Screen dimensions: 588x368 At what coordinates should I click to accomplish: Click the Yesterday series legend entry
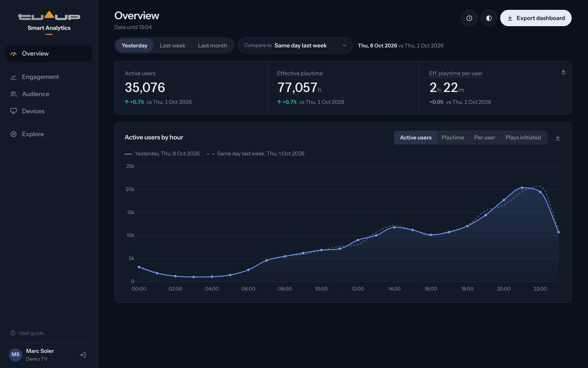tap(162, 154)
